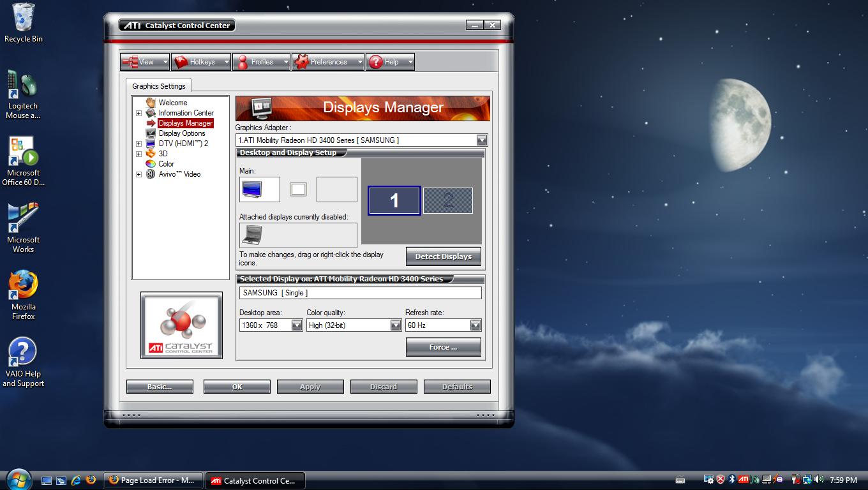Click the 7:59 PM taskbar clock
Image resolution: width=868 pixels, height=490 pixels.
844,480
